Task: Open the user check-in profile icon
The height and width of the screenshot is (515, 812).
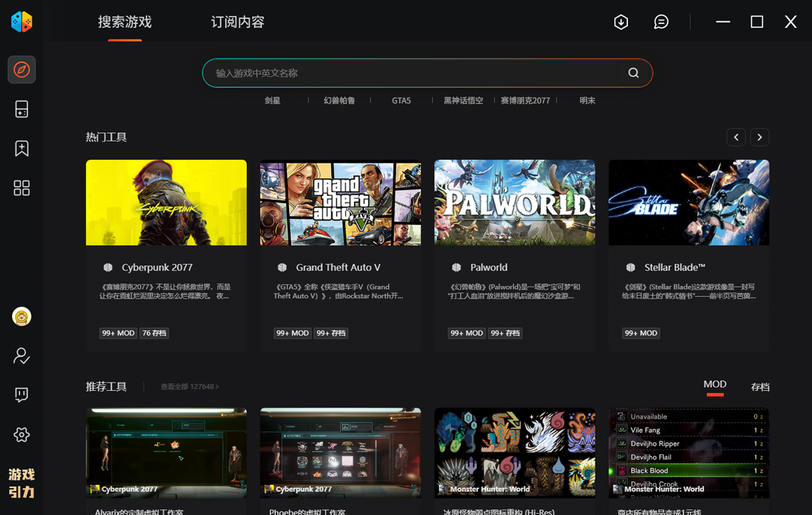Action: [22, 356]
